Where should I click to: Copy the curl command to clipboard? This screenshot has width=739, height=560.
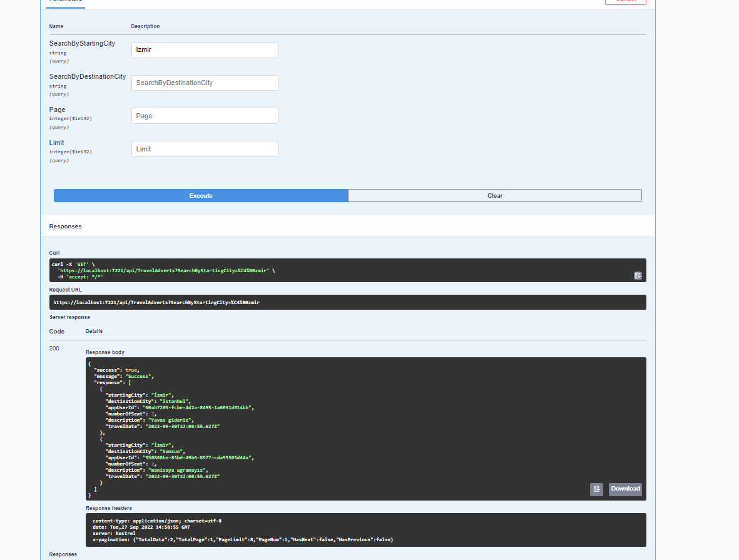(637, 275)
